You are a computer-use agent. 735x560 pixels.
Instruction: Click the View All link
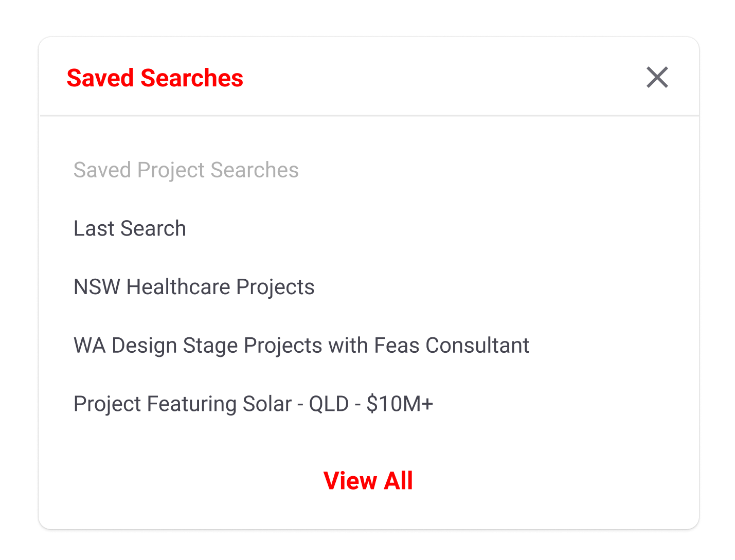pyautogui.click(x=368, y=481)
